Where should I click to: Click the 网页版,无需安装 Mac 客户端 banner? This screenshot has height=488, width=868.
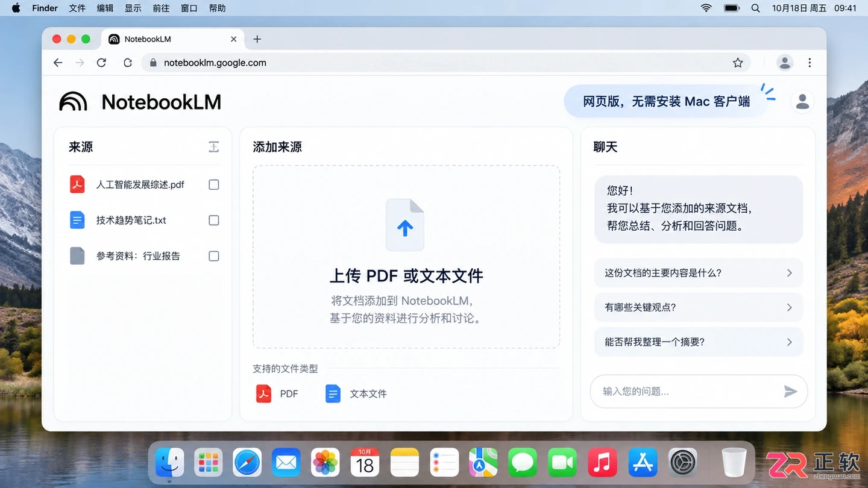666,101
